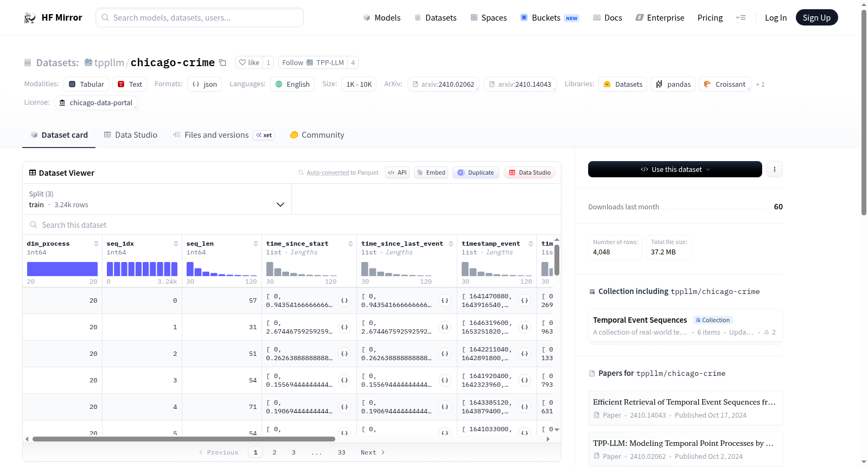Expand the Split train dropdown
The width and height of the screenshot is (868, 467).
pyautogui.click(x=157, y=199)
